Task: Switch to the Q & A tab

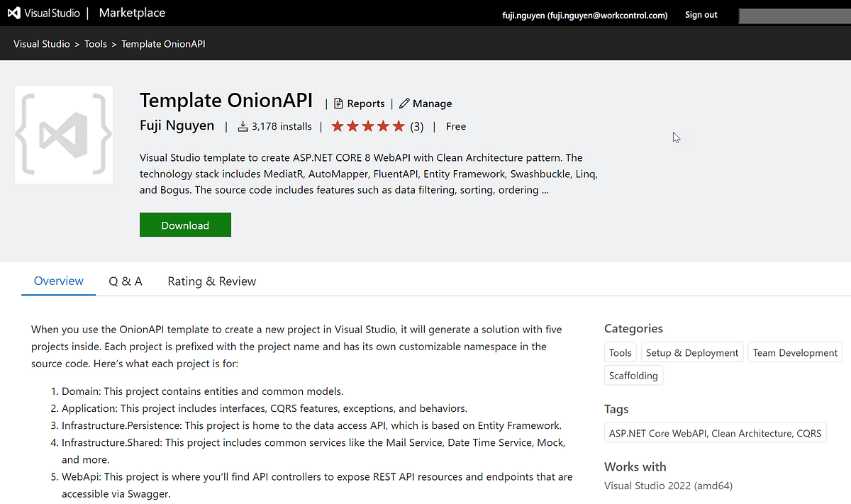Action: coord(125,281)
